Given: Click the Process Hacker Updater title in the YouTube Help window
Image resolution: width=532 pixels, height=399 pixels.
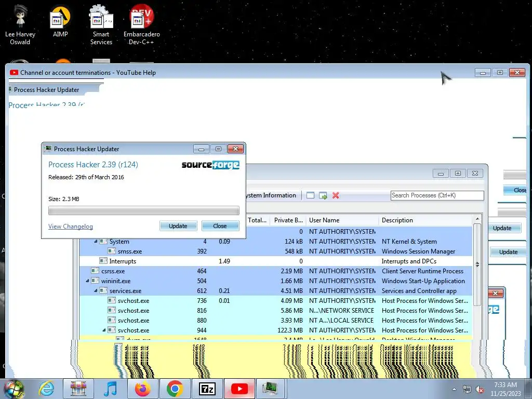Looking at the screenshot, I should (46, 90).
